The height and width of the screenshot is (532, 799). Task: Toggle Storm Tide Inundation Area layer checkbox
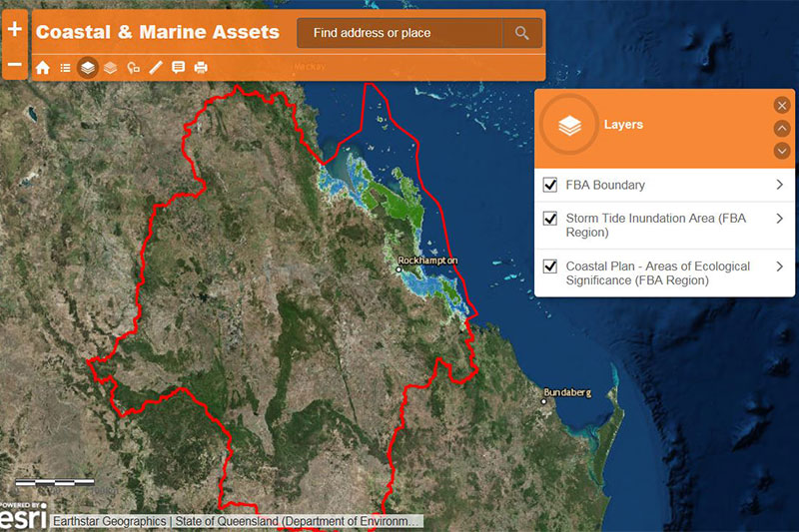pyautogui.click(x=550, y=219)
